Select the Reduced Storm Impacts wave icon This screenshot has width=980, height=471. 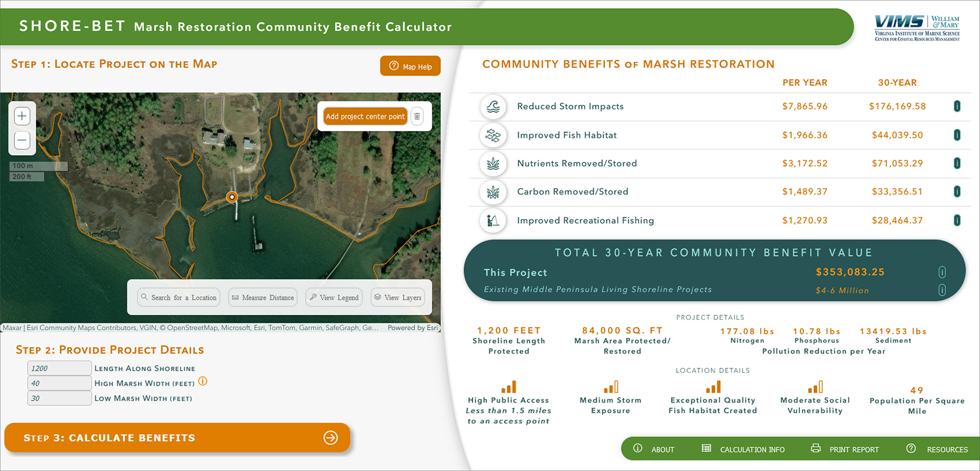[x=493, y=106]
